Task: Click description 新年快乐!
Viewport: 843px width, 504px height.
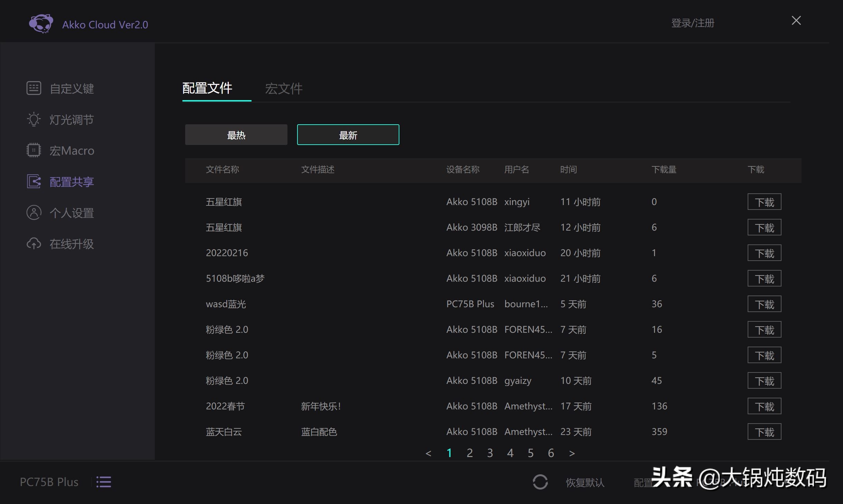Action: coord(321,406)
